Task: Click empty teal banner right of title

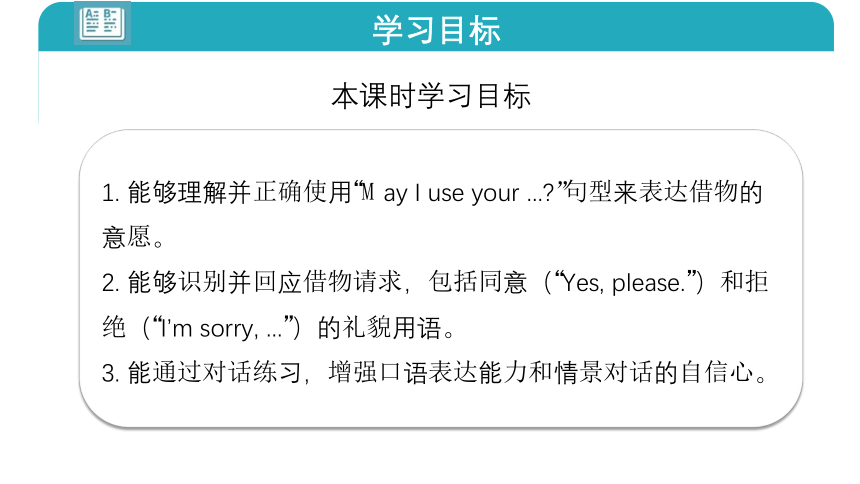Action: pyautogui.click(x=658, y=27)
